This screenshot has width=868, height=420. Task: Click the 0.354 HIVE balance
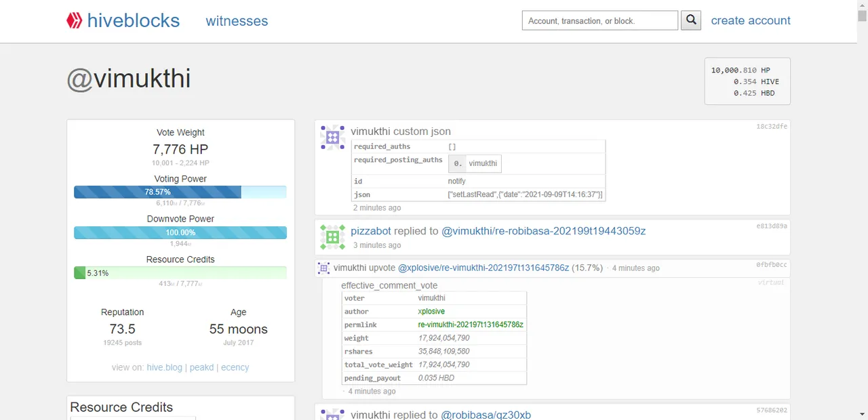click(x=756, y=81)
